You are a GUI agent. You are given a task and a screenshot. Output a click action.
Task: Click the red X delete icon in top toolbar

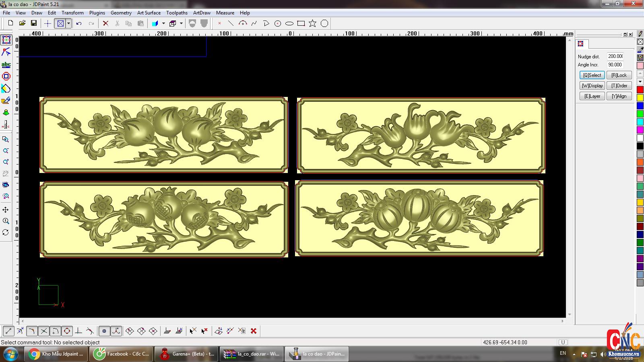click(x=105, y=23)
